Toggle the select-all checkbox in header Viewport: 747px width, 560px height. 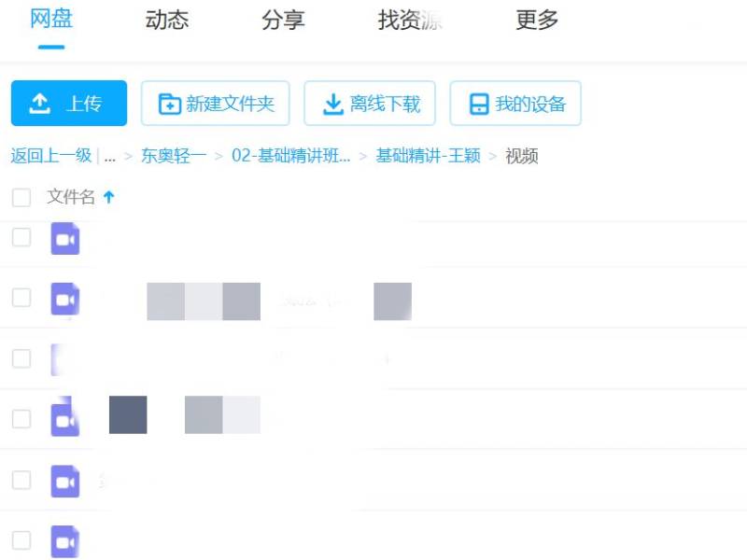coord(21,197)
